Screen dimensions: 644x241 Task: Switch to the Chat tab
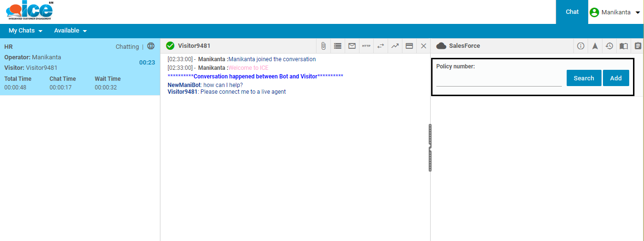click(572, 12)
